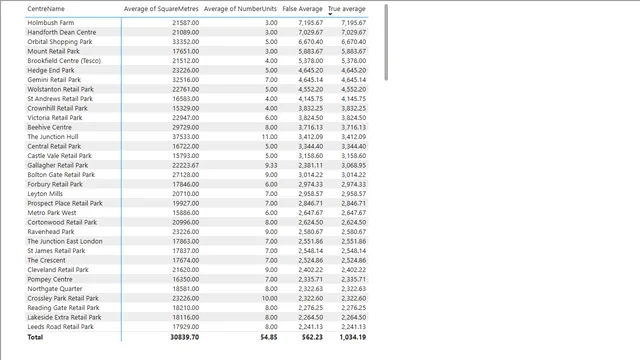Select the Ravenhead Park cell
The width and height of the screenshot is (640, 360).
pos(51,232)
